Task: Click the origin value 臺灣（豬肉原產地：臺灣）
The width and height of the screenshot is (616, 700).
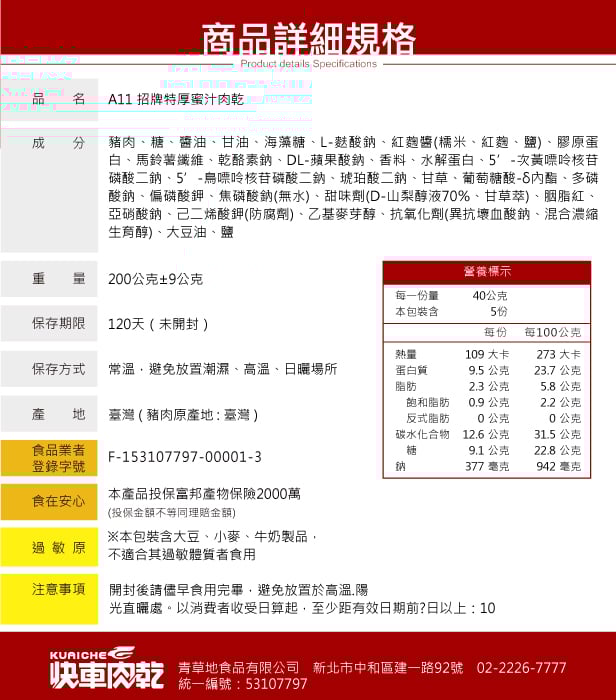Action: (183, 415)
